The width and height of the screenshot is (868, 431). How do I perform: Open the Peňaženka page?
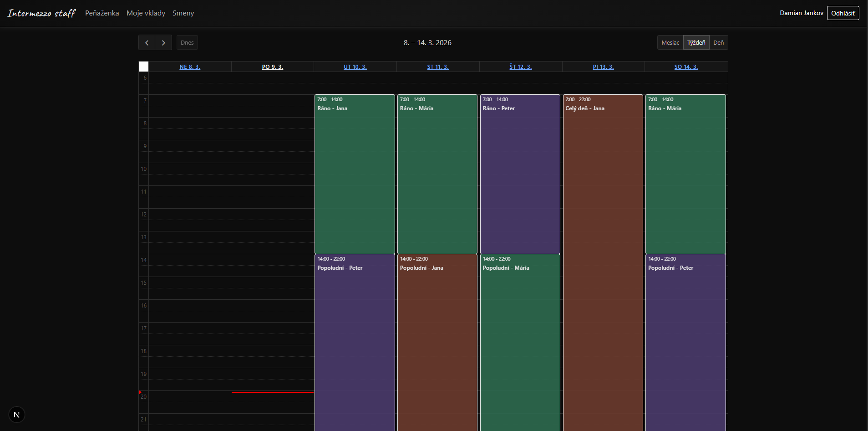click(102, 13)
